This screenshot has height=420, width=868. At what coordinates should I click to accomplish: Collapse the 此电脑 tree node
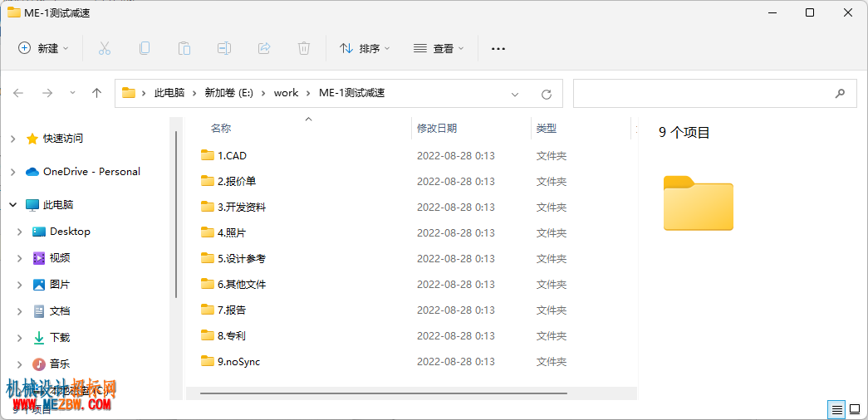pyautogui.click(x=12, y=205)
